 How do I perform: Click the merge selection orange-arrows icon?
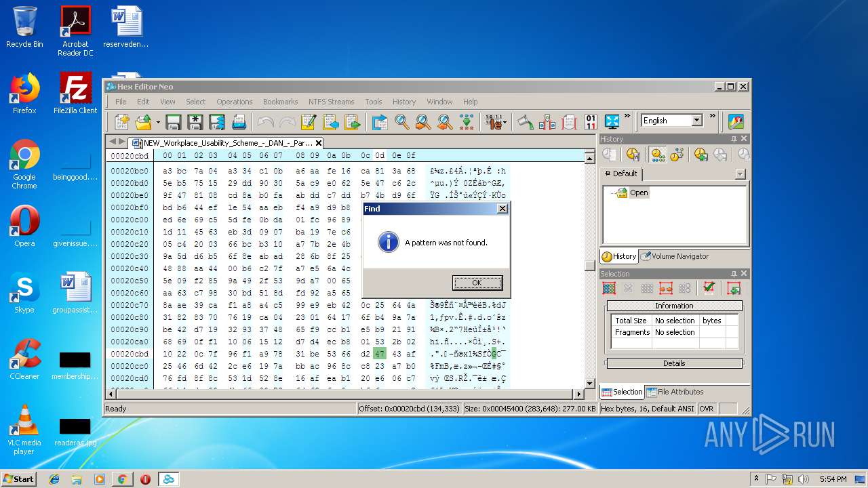pos(666,288)
